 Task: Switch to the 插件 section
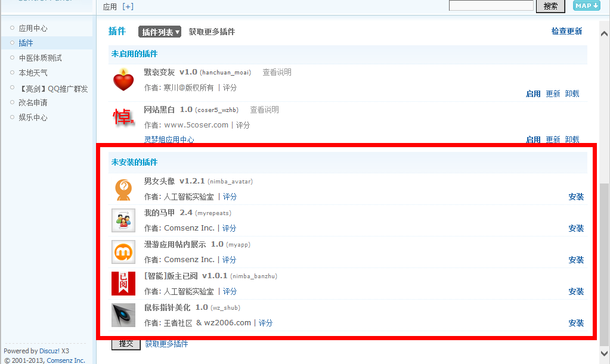point(24,43)
